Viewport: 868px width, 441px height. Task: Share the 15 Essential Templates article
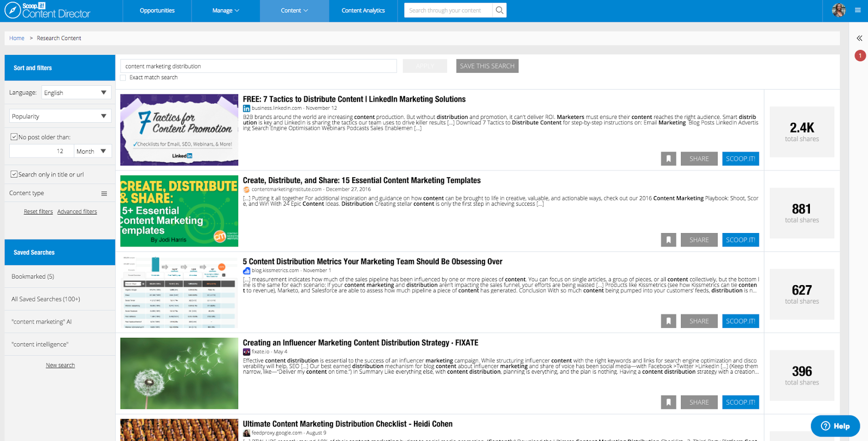click(699, 240)
